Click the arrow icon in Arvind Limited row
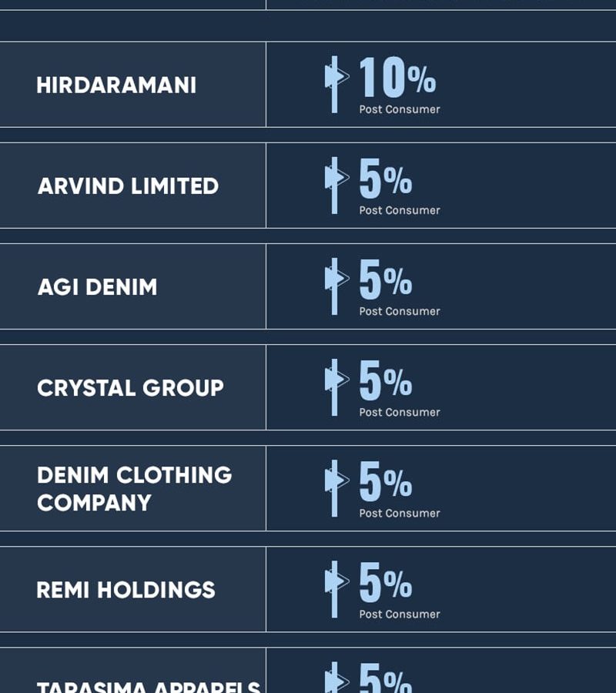616x693 pixels. [336, 185]
